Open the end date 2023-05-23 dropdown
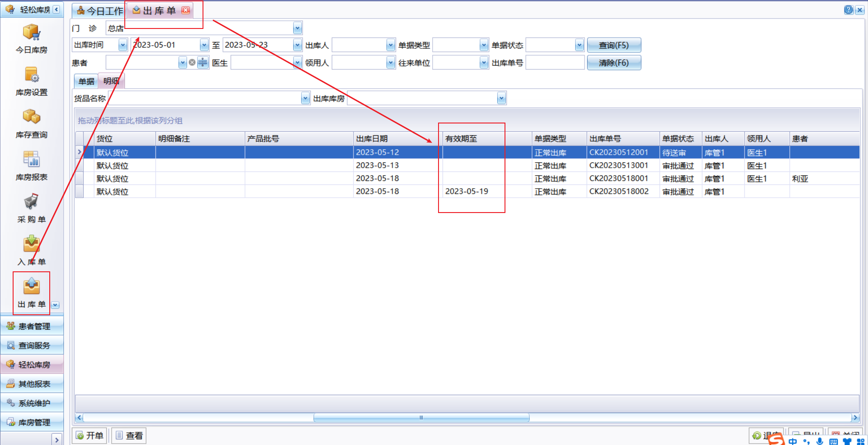Image resolution: width=868 pixels, height=445 pixels. tap(297, 45)
